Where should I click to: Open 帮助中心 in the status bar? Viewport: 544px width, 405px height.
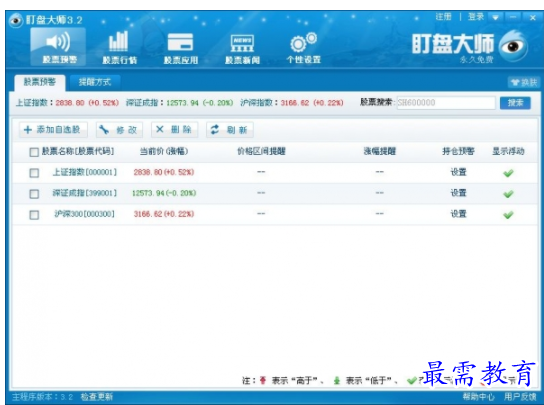478,397
